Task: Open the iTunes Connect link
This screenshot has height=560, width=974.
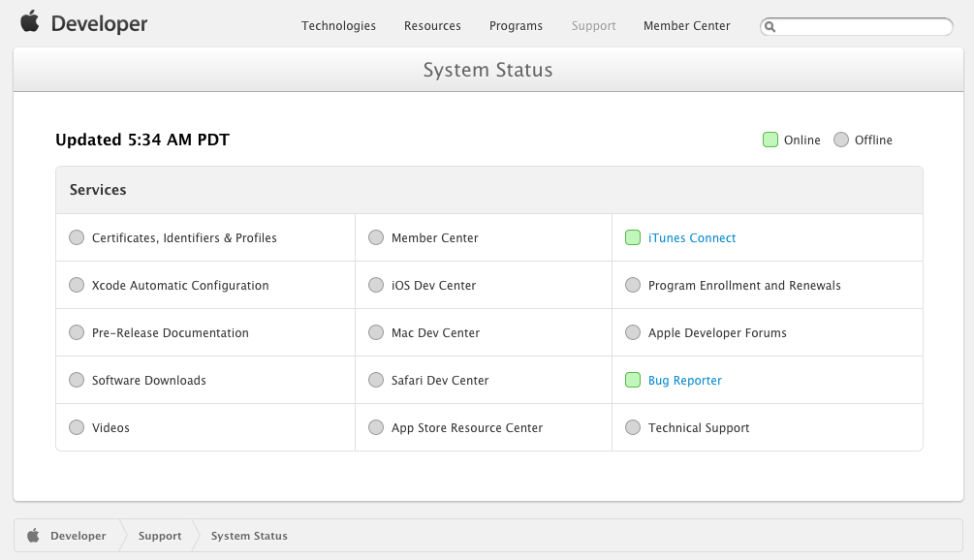Action: (692, 237)
